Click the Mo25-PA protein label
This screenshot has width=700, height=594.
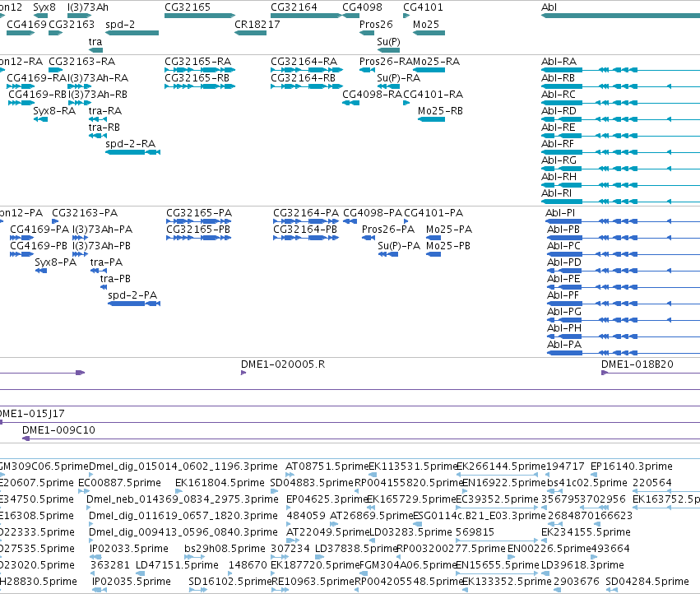tap(449, 229)
